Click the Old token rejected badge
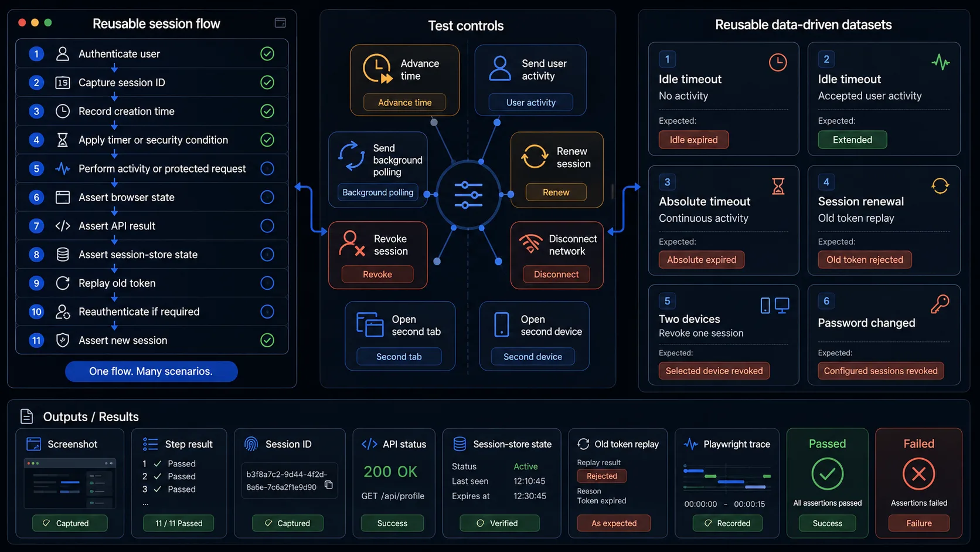980x552 pixels. click(x=865, y=260)
